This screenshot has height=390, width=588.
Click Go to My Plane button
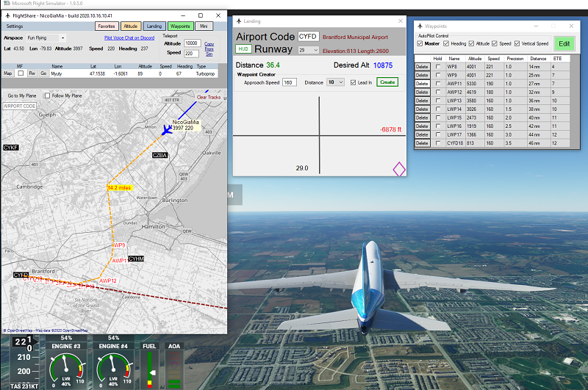pyautogui.click(x=22, y=96)
